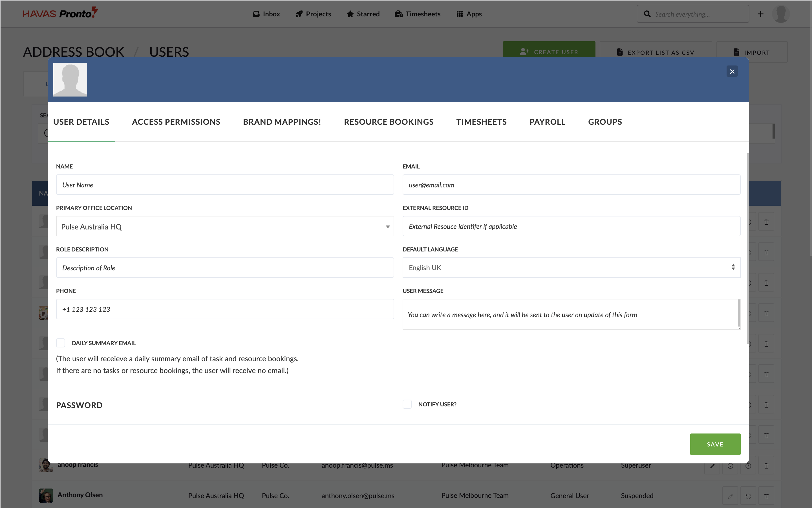Close the user details dialog
812x508 pixels.
[x=732, y=71]
